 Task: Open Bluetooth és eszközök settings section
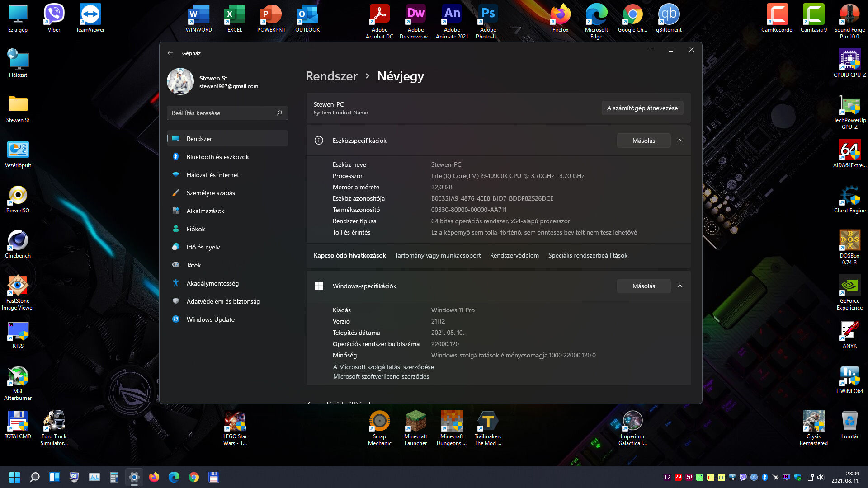217,157
